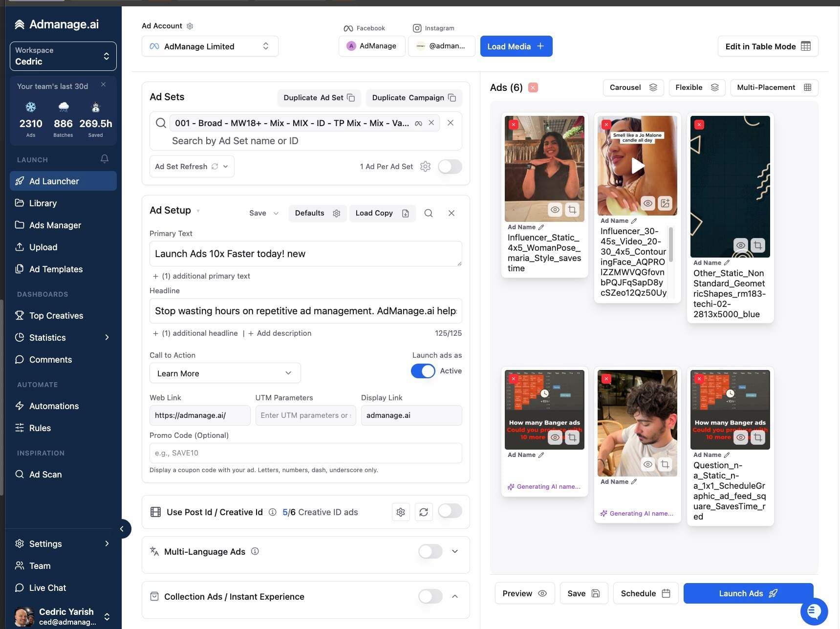Launch the Ad Scan inspiration tool
This screenshot has width=840, height=629.
45,474
